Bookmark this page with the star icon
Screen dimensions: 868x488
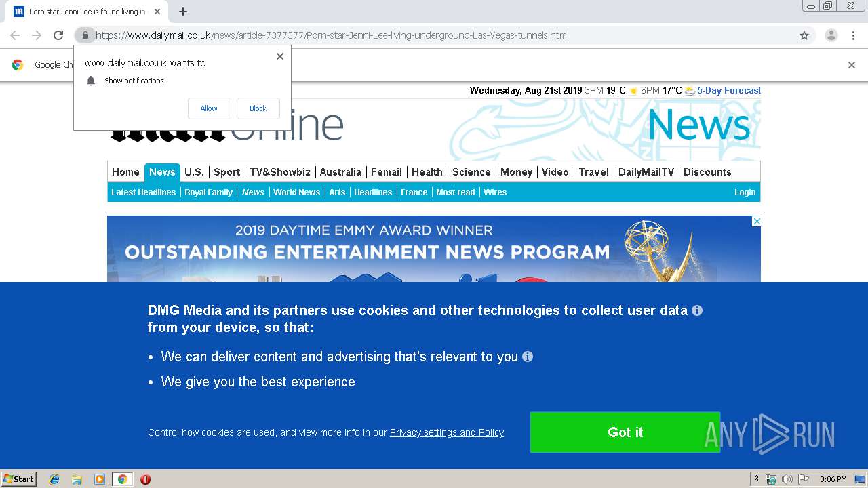click(804, 35)
